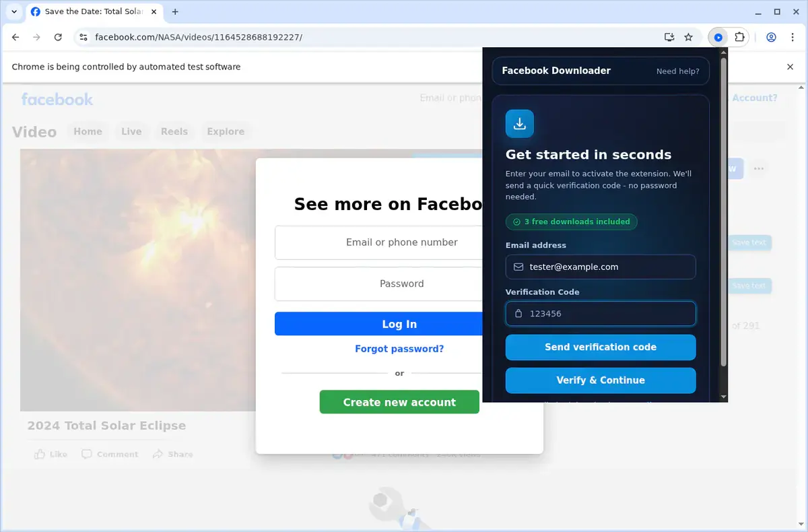Click the browser Forward arrow
This screenshot has height=532, width=808.
tap(36, 38)
